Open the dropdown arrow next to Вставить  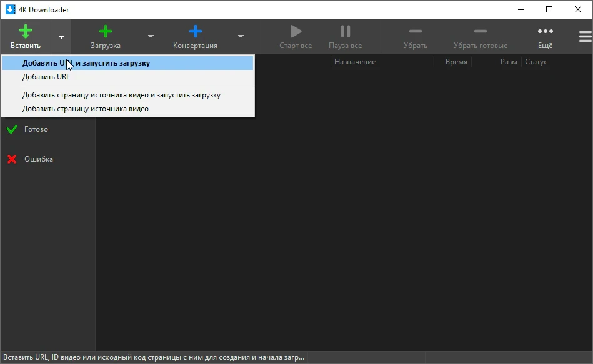pyautogui.click(x=61, y=37)
